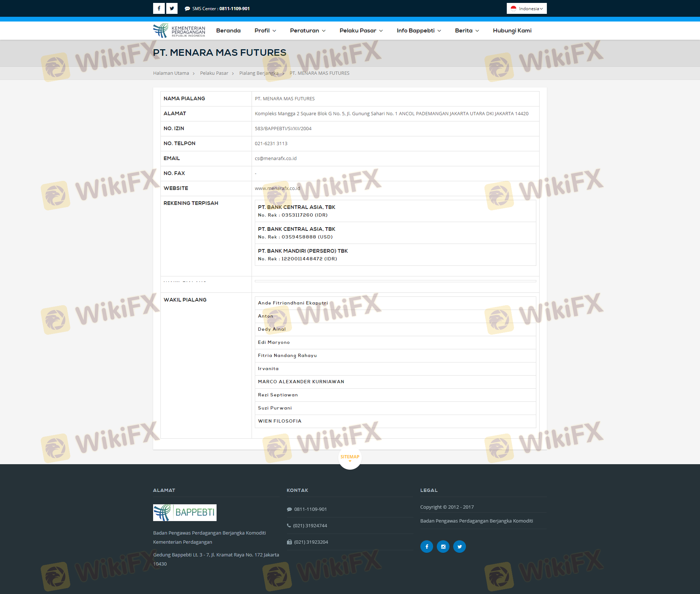Open the cs@menarafx.co.id email link
700x594 pixels.
tap(276, 159)
